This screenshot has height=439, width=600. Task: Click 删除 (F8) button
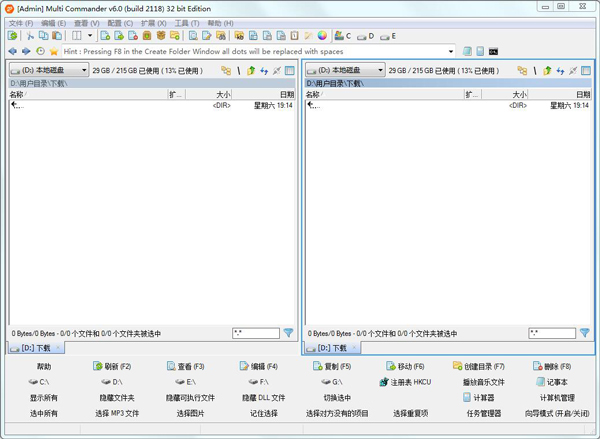tap(552, 366)
